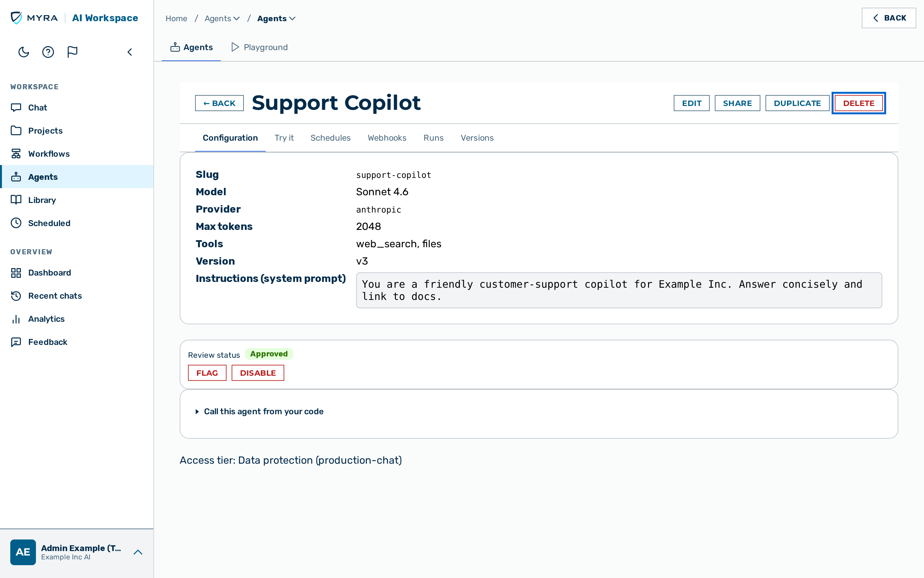The image size is (924, 578).
Task: Open the Runs tab
Action: [x=433, y=138]
